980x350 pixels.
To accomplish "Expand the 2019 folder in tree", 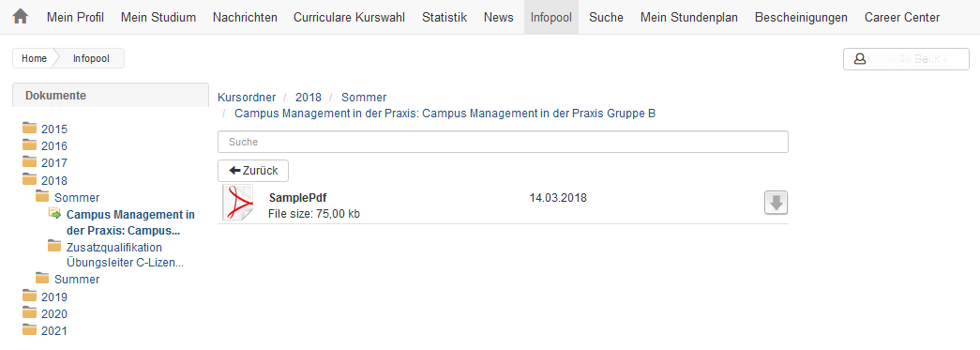I will tap(53, 297).
